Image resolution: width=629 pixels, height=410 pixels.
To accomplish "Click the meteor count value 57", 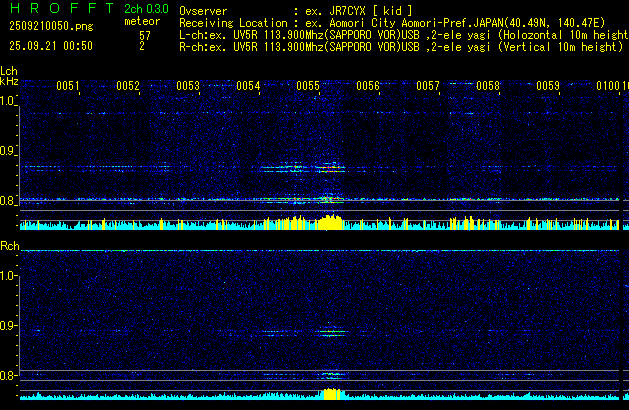I will (x=145, y=34).
